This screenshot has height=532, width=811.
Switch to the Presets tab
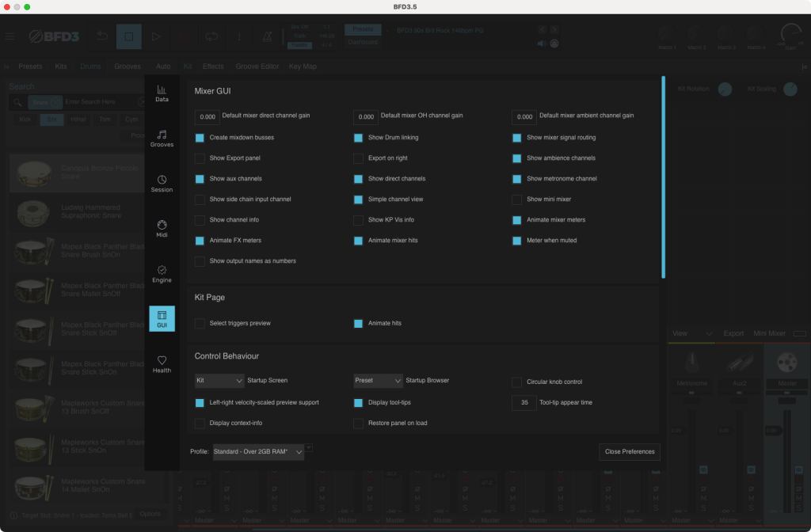point(30,66)
